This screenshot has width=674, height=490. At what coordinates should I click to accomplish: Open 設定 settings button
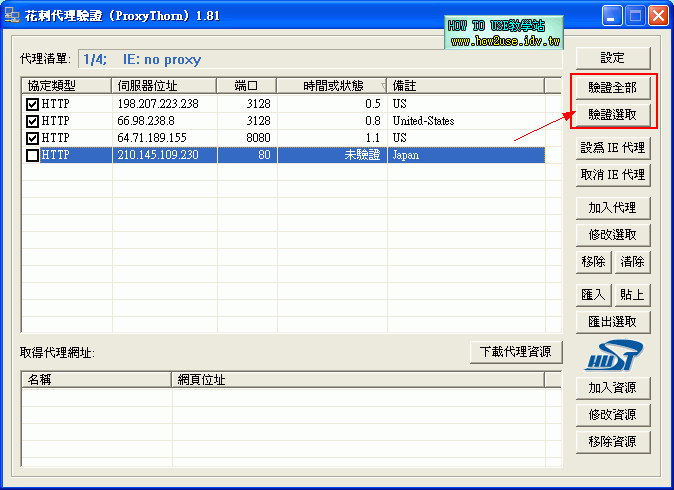pos(613,58)
